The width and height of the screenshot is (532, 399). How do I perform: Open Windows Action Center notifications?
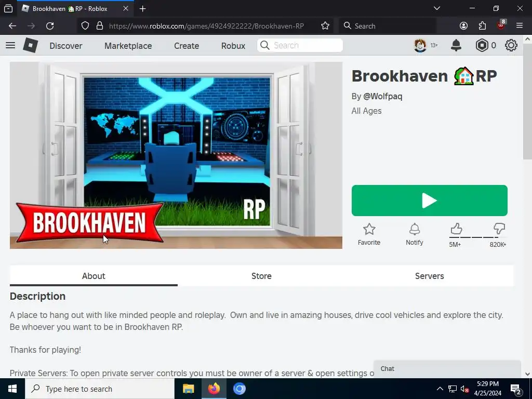tap(516, 389)
